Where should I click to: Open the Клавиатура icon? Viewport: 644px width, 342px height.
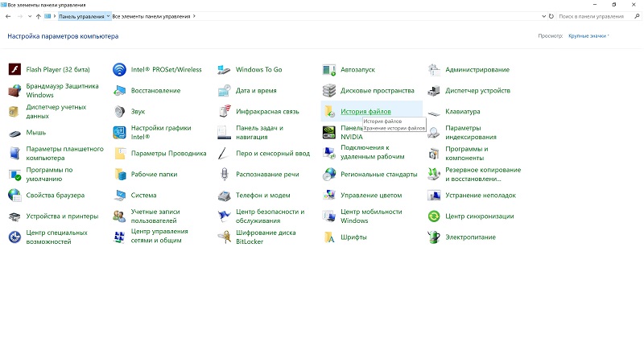434,112
